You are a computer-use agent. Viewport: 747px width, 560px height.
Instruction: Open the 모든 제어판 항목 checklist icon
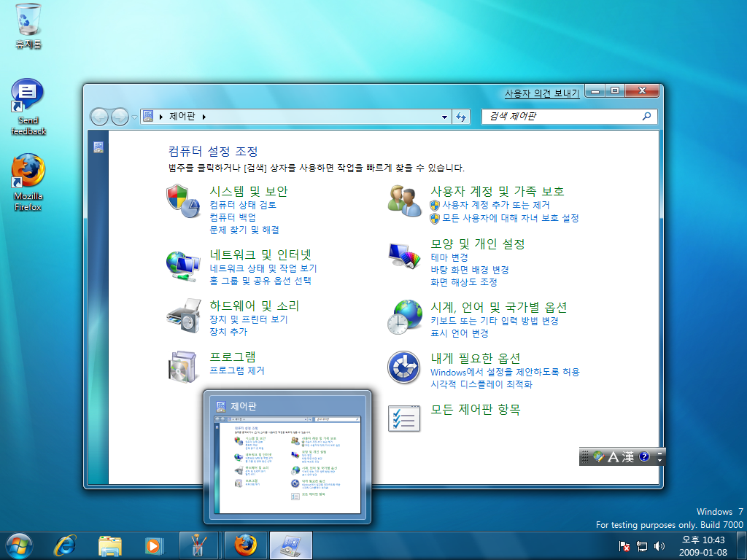404,419
